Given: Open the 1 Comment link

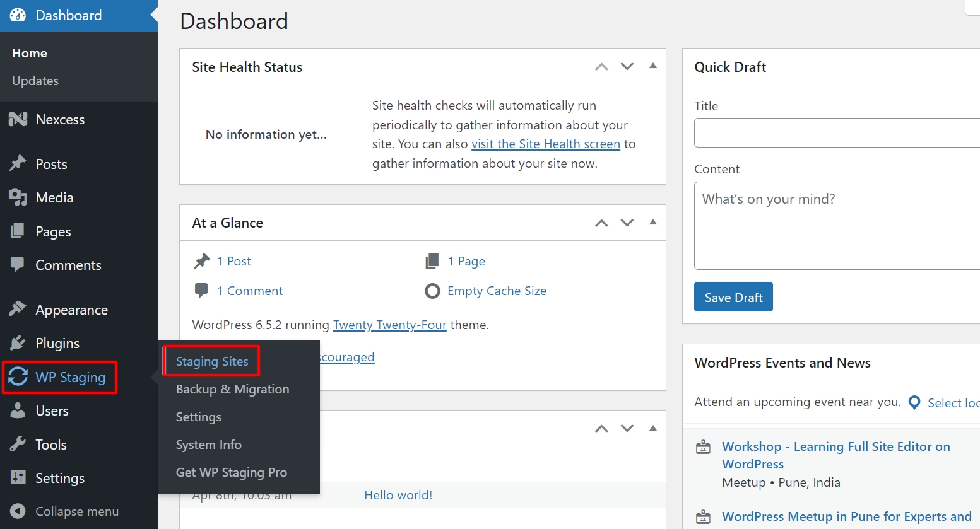Looking at the screenshot, I should click(250, 291).
